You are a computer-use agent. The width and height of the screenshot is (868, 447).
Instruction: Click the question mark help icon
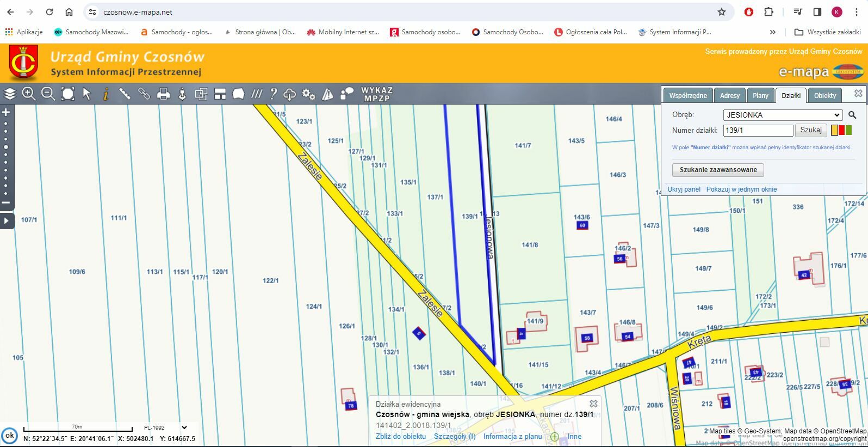point(274,94)
